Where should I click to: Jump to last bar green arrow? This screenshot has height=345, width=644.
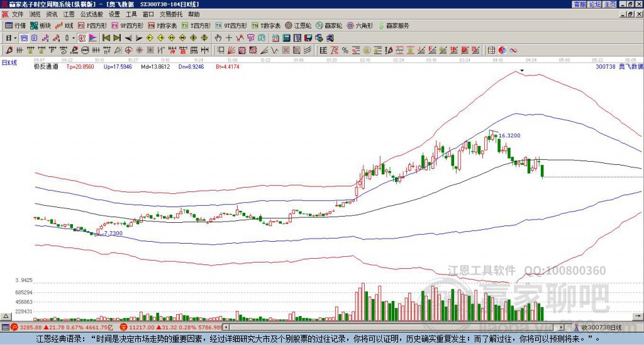click(116, 38)
